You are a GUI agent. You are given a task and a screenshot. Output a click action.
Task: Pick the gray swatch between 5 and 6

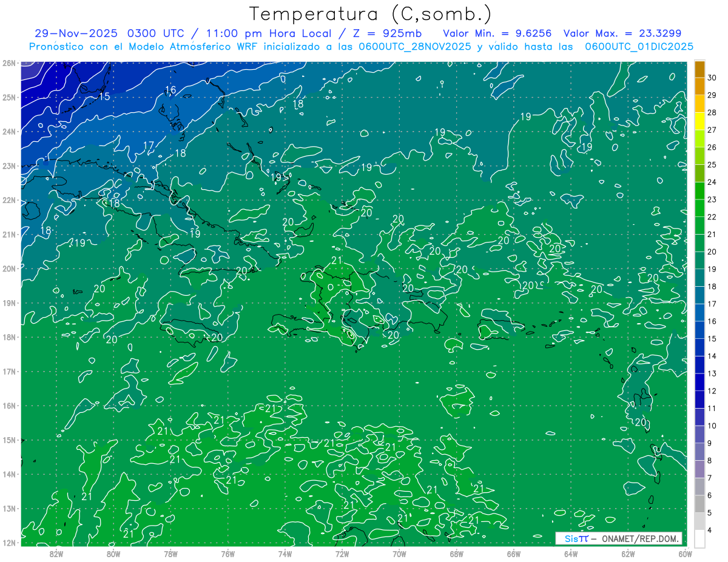pyautogui.click(x=699, y=504)
